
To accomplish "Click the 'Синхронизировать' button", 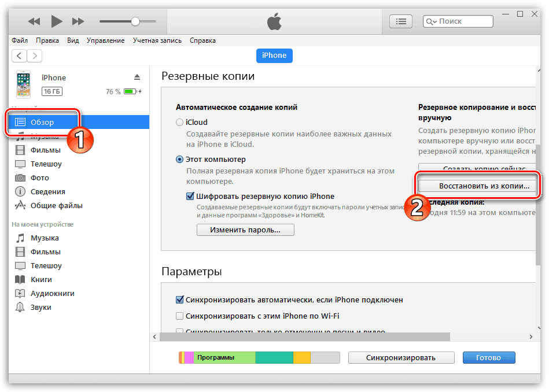I will coord(400,358).
